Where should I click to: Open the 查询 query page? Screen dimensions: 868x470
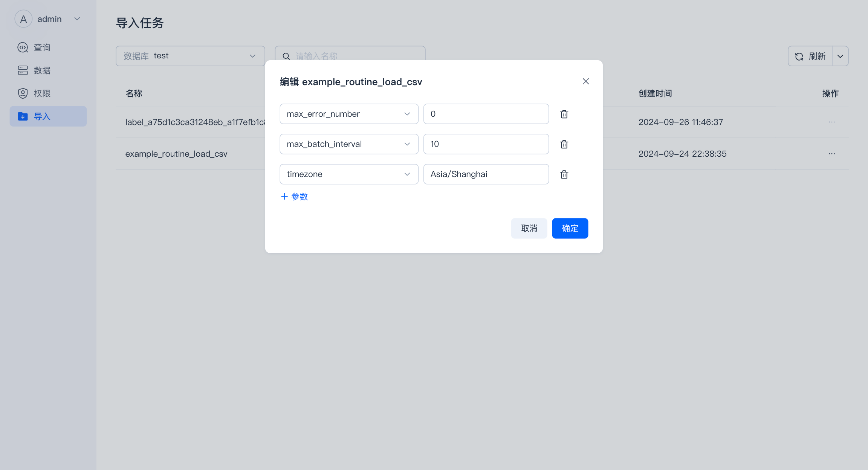[42, 47]
